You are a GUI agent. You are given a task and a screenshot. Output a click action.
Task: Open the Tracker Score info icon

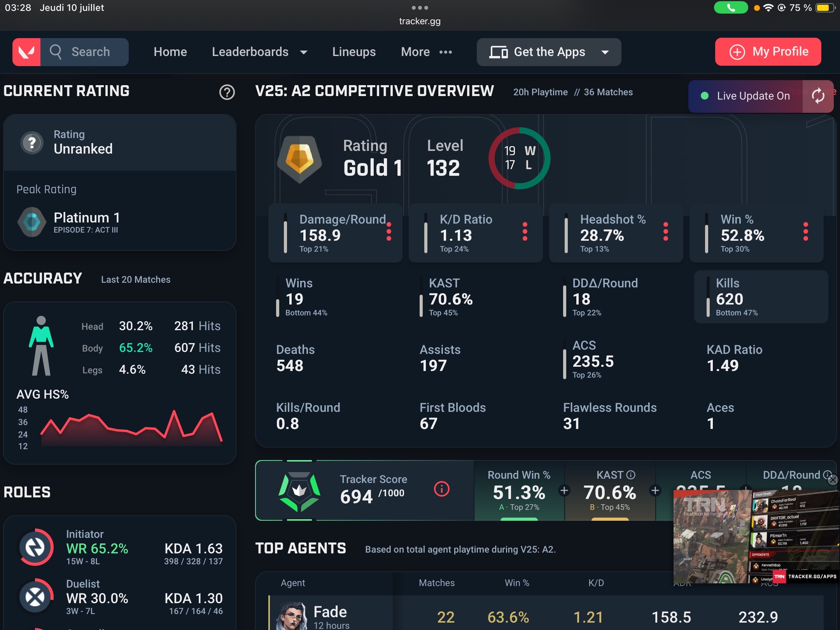pyautogui.click(x=442, y=489)
